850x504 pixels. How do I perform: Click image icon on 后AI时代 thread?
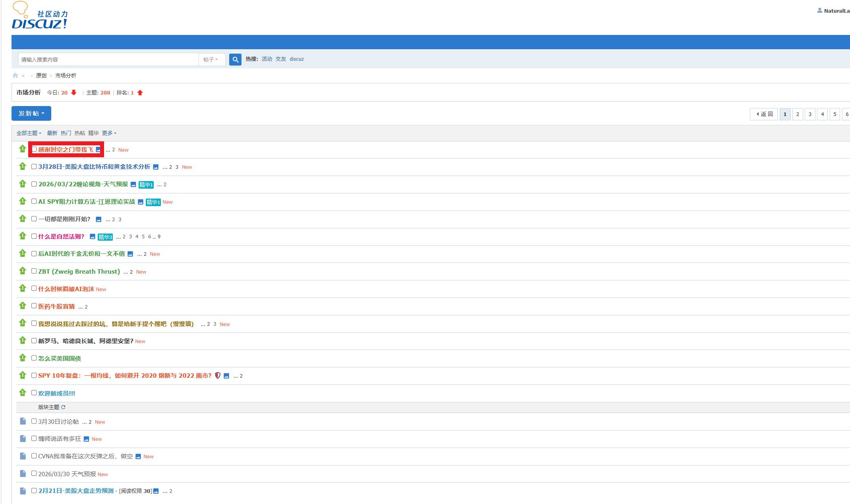tap(130, 254)
